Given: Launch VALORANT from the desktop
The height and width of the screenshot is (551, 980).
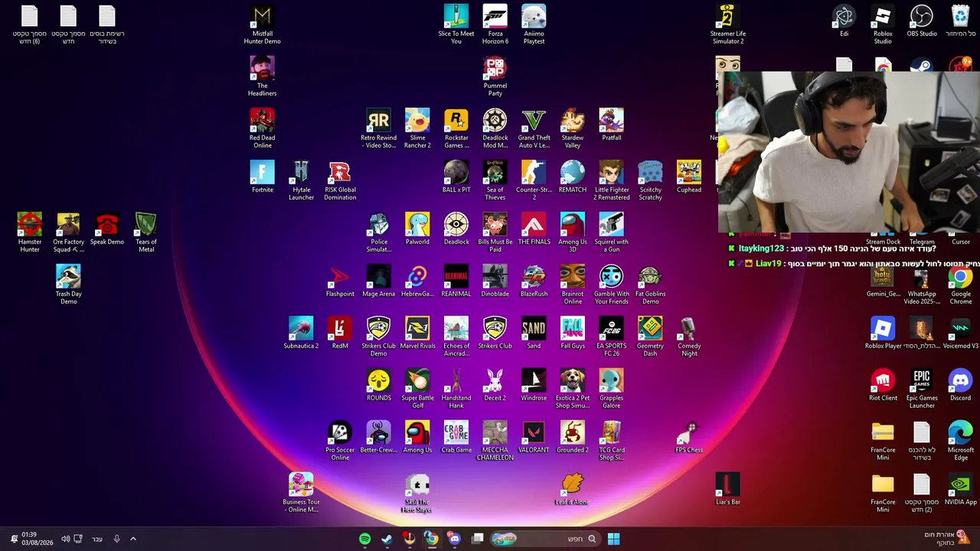Looking at the screenshot, I should point(534,437).
